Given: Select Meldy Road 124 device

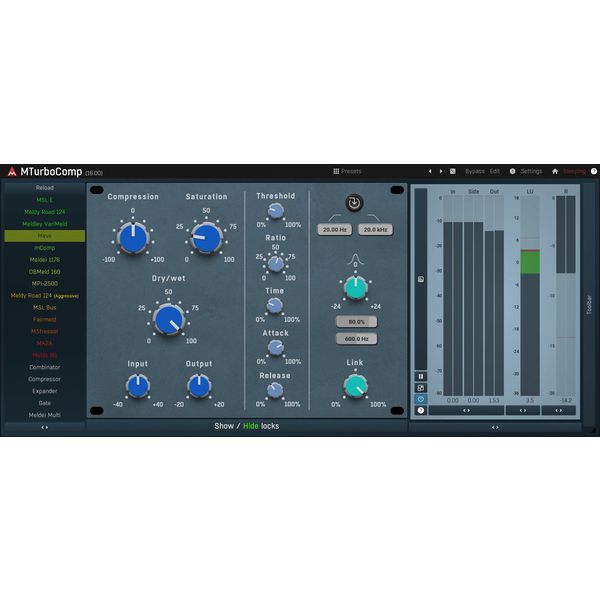Looking at the screenshot, I should click(x=45, y=212).
